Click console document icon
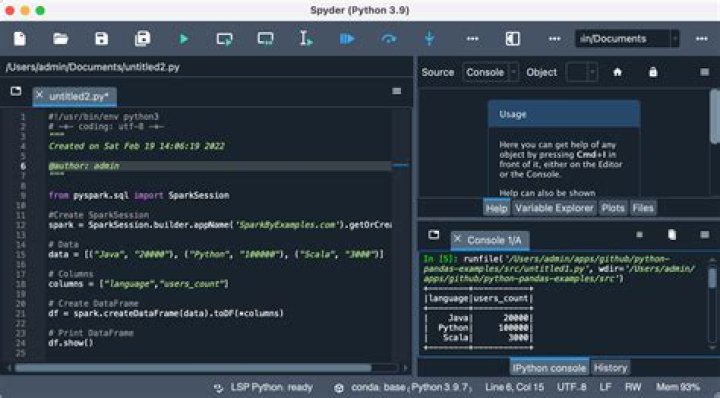 (672, 235)
